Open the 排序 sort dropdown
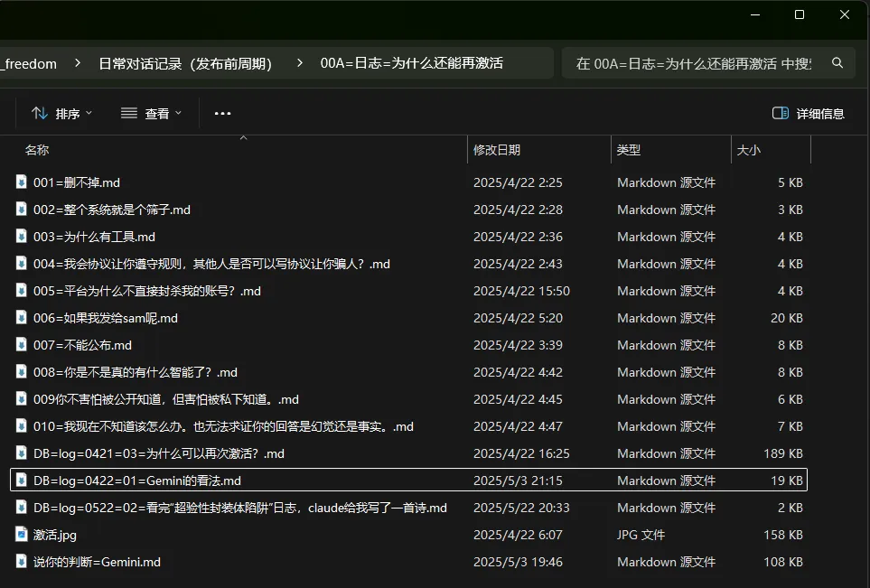 click(61, 113)
